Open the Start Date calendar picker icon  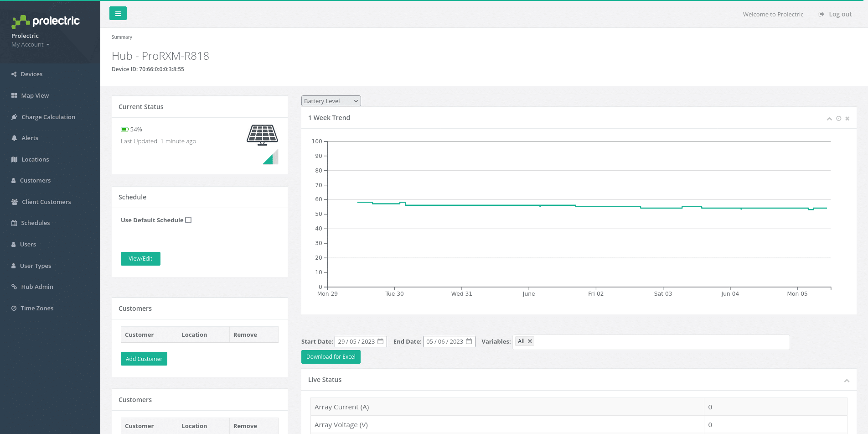(381, 341)
